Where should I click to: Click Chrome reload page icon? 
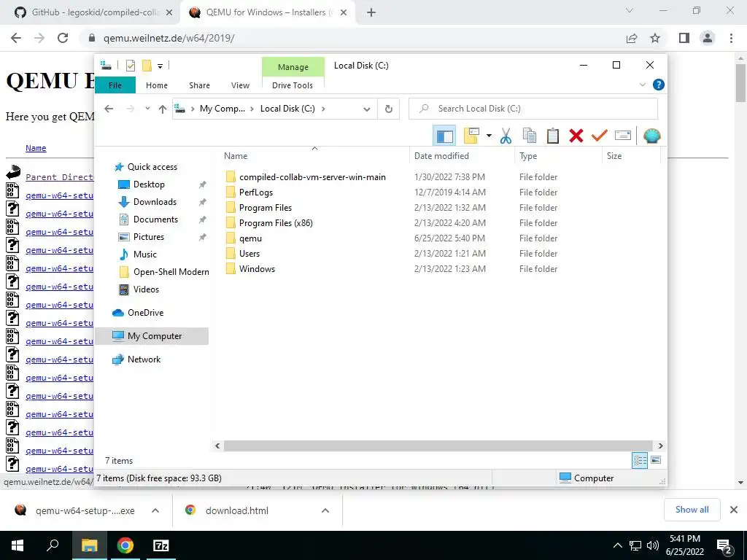[63, 38]
